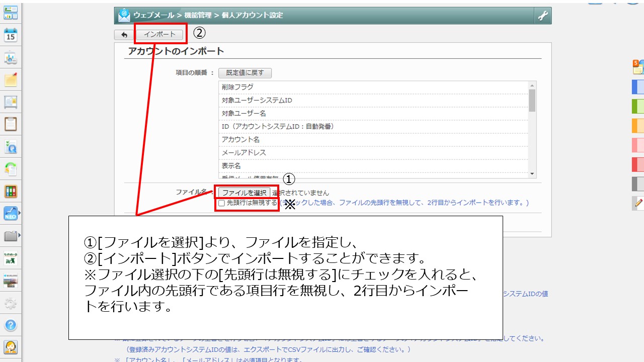Open the blue question mark help icon
Viewport: 644px width, 362px height.
click(11, 325)
